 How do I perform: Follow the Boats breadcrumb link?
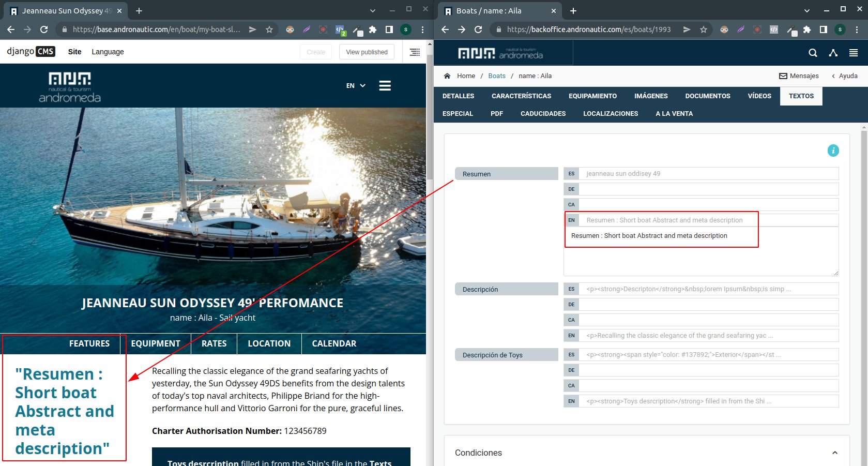pyautogui.click(x=497, y=76)
